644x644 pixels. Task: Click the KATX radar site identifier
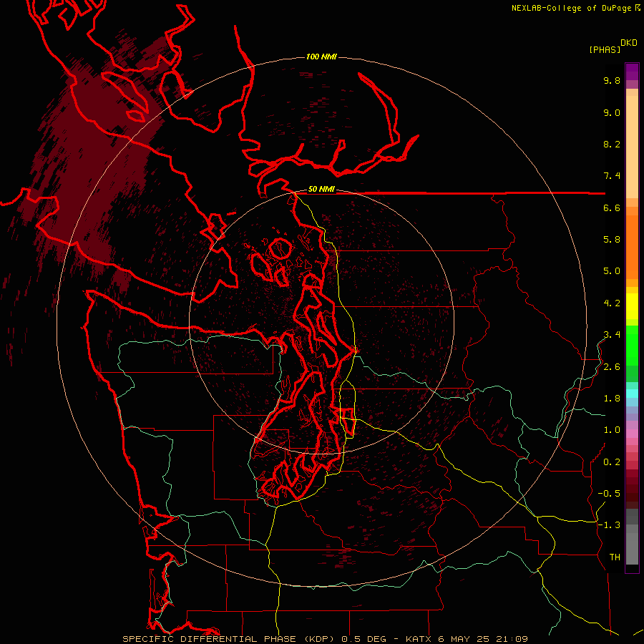click(419, 639)
